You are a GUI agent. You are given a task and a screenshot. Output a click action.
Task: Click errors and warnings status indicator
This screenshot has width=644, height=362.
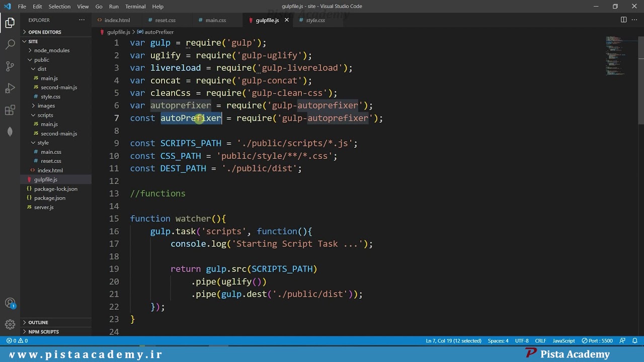[17, 341]
